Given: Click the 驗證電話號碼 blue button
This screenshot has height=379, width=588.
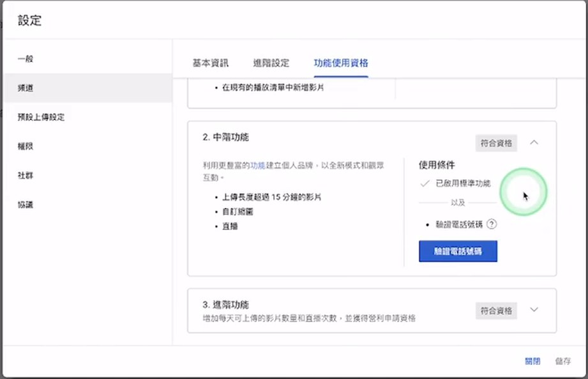Looking at the screenshot, I should [x=458, y=251].
